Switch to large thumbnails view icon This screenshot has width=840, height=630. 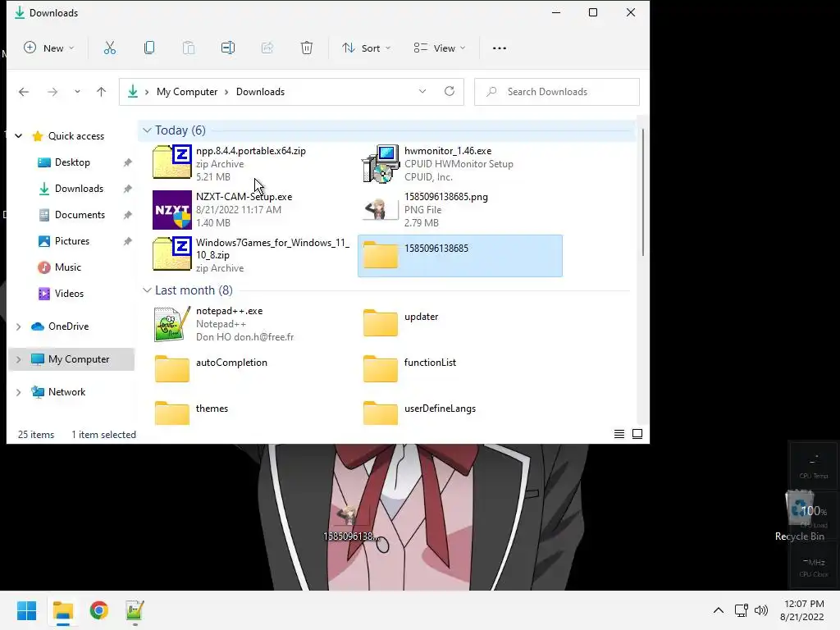tap(637, 434)
